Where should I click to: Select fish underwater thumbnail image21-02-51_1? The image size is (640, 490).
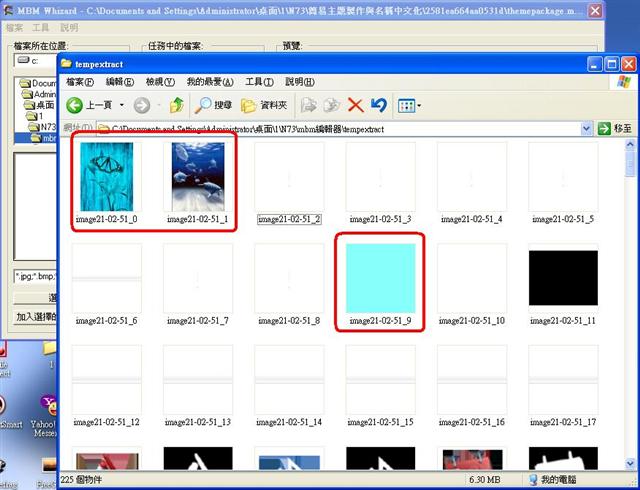pos(198,176)
